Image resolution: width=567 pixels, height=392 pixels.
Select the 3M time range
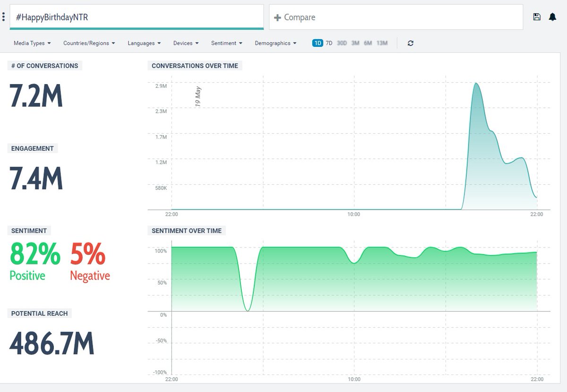pos(355,43)
